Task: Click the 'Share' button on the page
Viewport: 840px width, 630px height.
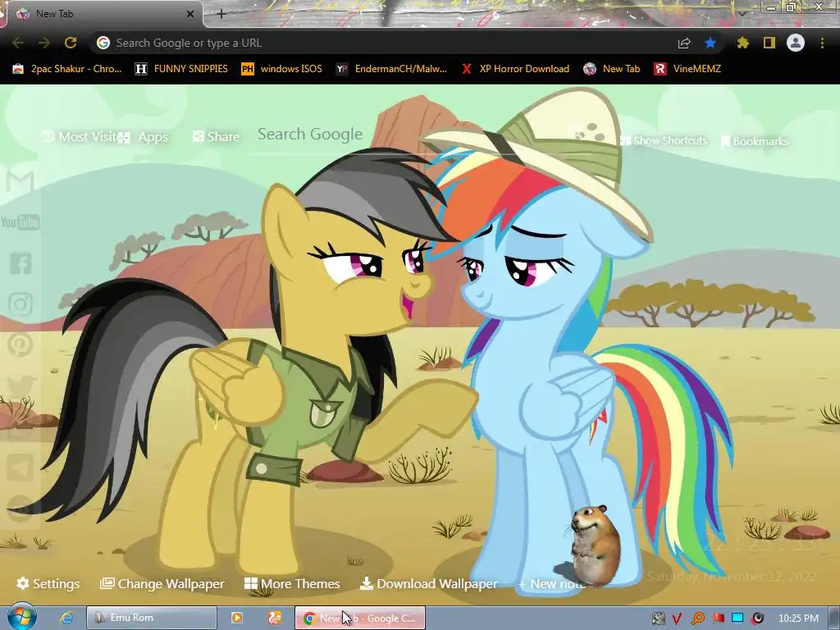Action: 217,137
